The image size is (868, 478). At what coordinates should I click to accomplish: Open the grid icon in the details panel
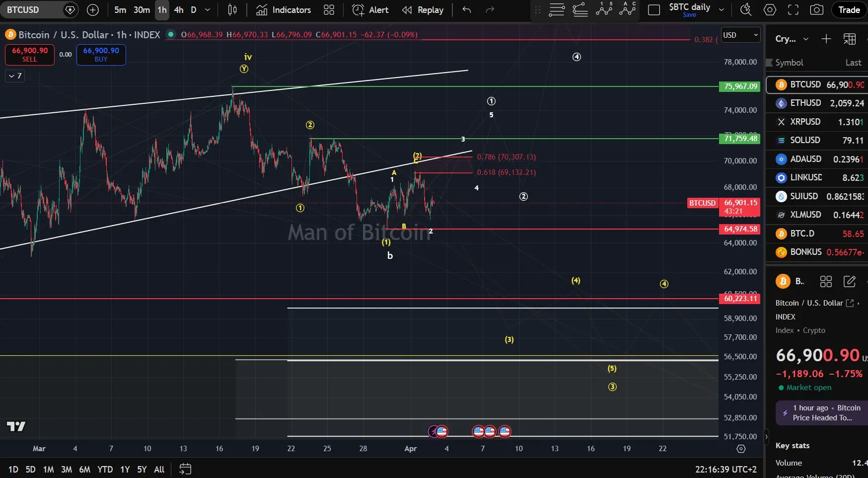(826, 282)
